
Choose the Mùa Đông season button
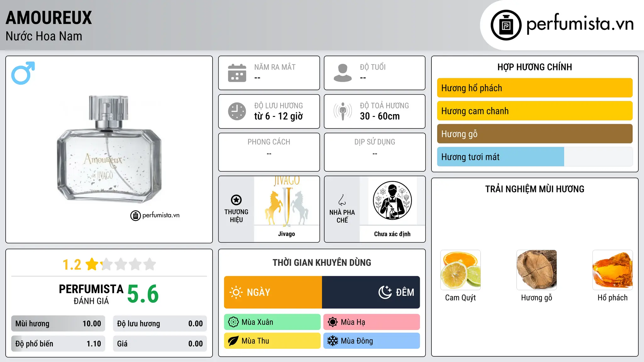(372, 341)
